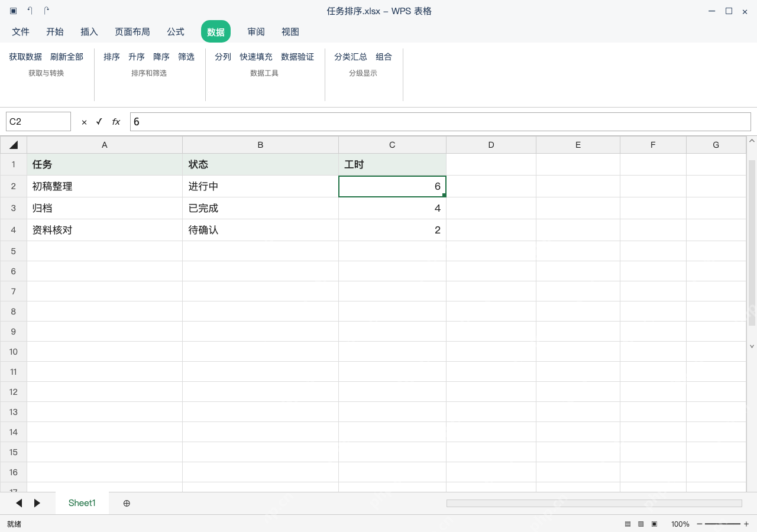Switch to the 视图 tab
Screen dimensions: 757x532
290,32
